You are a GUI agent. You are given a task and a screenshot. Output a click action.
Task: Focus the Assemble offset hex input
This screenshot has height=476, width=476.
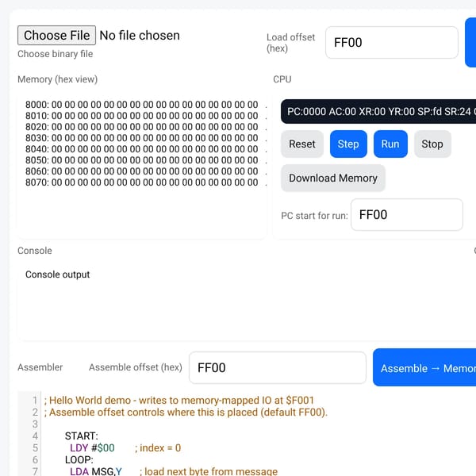pos(278,367)
